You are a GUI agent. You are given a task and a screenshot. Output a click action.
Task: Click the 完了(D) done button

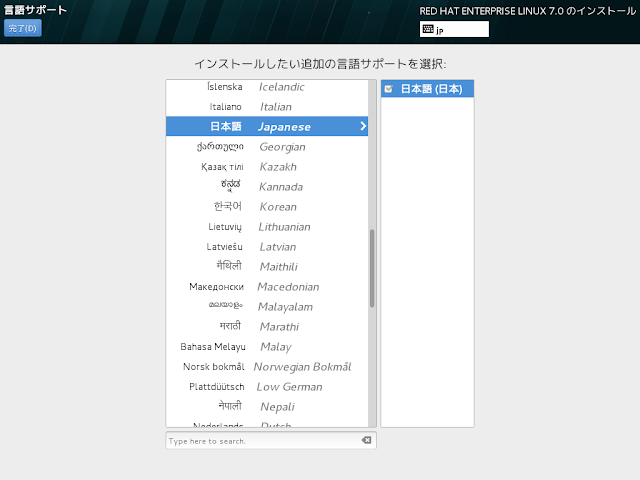(x=23, y=28)
